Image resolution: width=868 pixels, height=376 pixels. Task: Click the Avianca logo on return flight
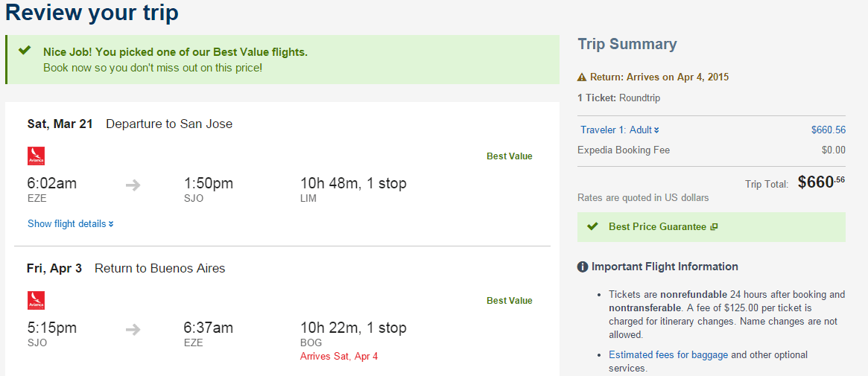pos(36,300)
